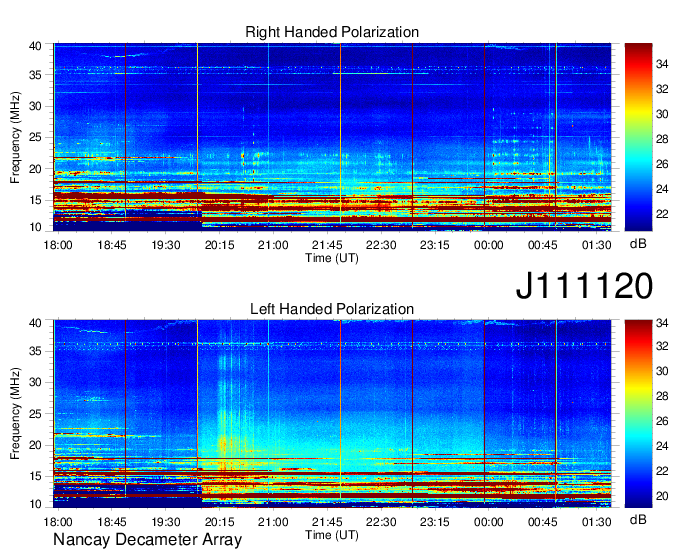Viewport: 680px width, 552px height.
Task: Click the 21:45 time tick of Right Handed plot
Action: 327,245
